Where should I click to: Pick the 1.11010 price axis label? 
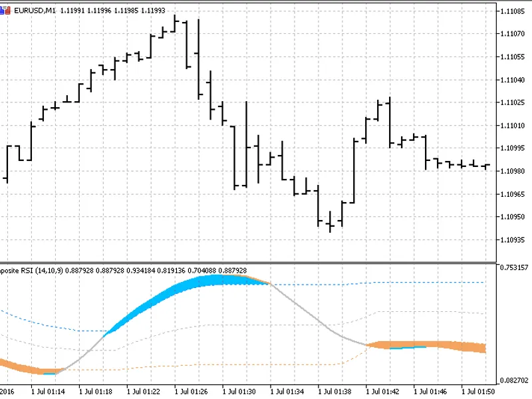pyautogui.click(x=512, y=126)
